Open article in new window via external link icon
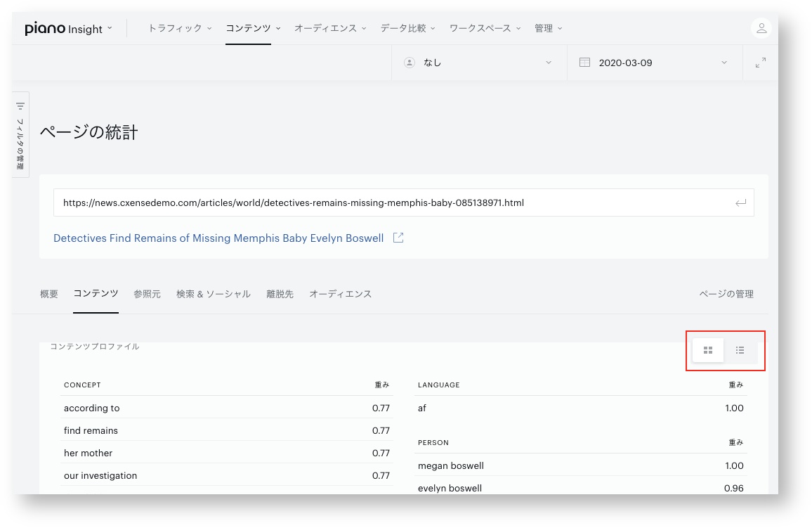Screen dimensions: 812x528 pos(398,238)
